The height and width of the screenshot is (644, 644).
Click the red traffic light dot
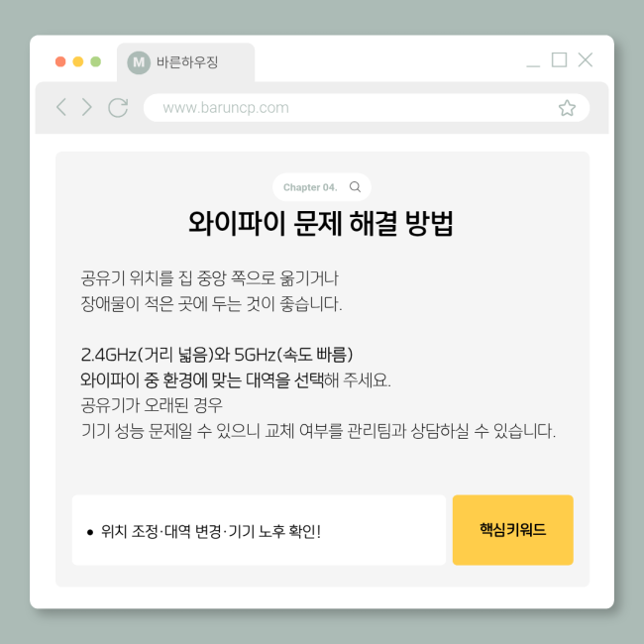[x=60, y=61]
